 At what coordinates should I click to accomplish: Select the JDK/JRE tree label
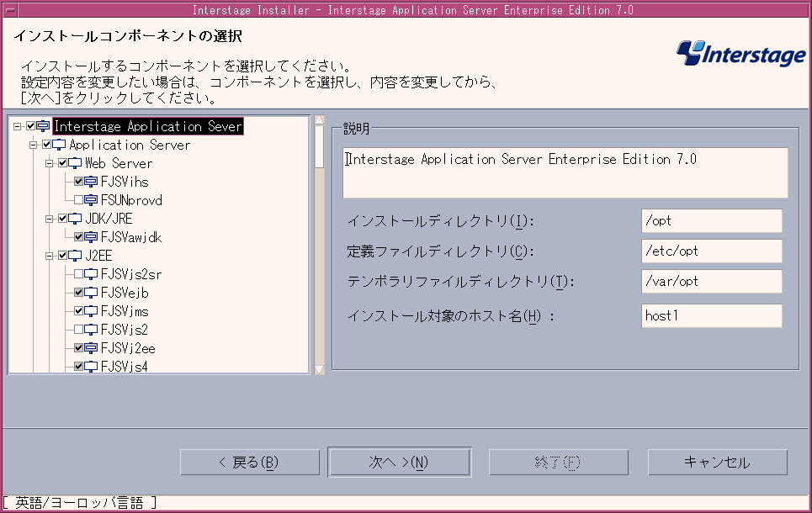coord(109,219)
